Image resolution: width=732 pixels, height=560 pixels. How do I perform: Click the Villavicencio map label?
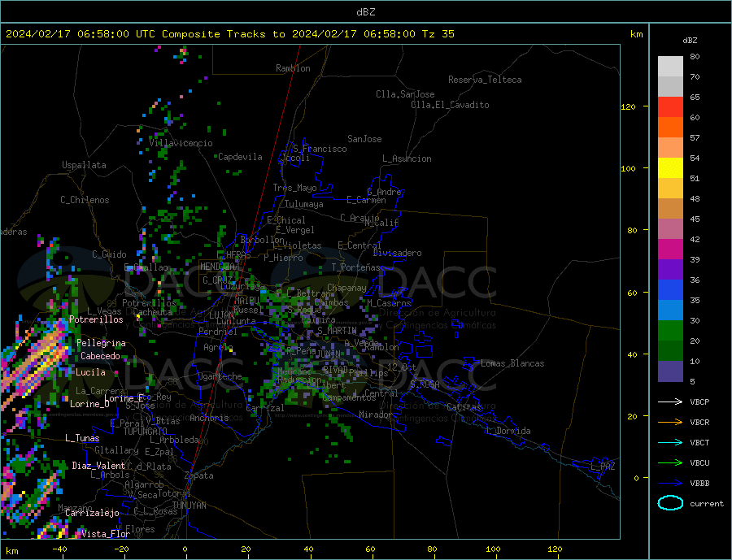pos(181,143)
